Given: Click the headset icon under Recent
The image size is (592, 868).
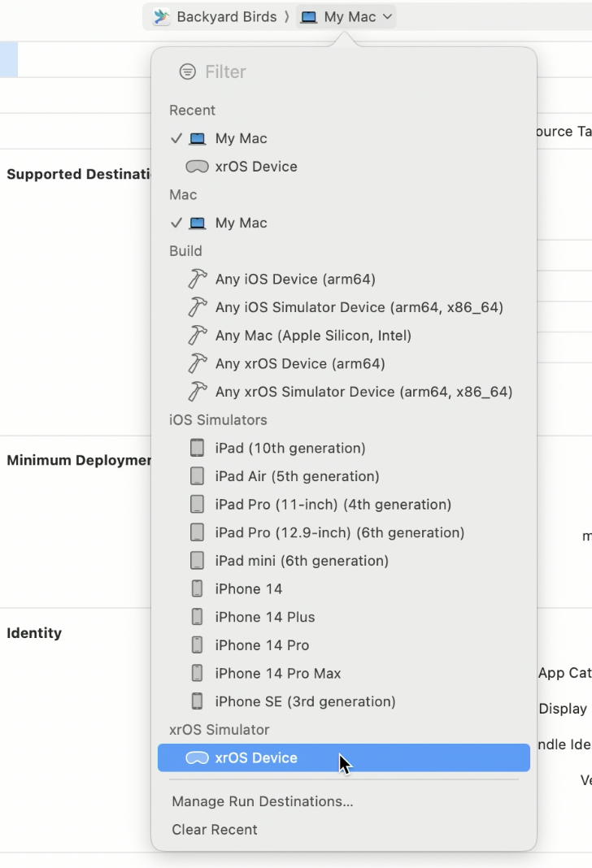Looking at the screenshot, I should pyautogui.click(x=197, y=167).
